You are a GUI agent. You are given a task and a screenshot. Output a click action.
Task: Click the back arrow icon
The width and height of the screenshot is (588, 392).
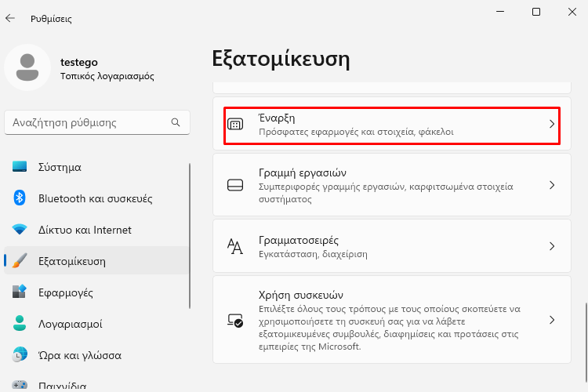click(10, 18)
